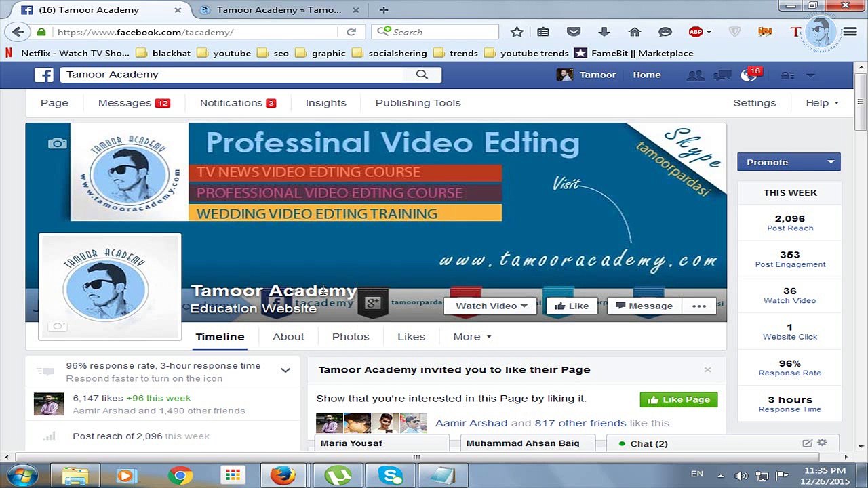
Task: Dismiss the invite to like Page box
Action: [x=707, y=369]
